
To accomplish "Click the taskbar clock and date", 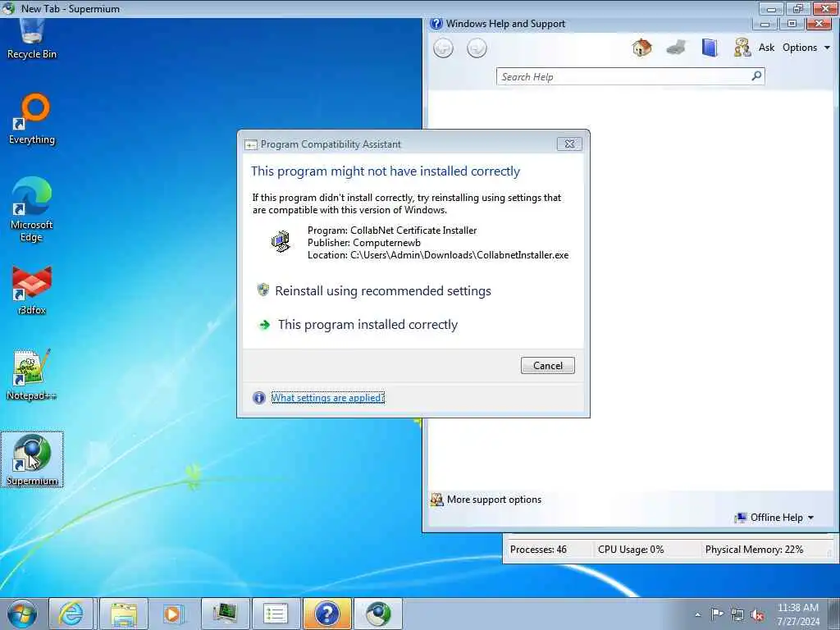I will pos(798,614).
